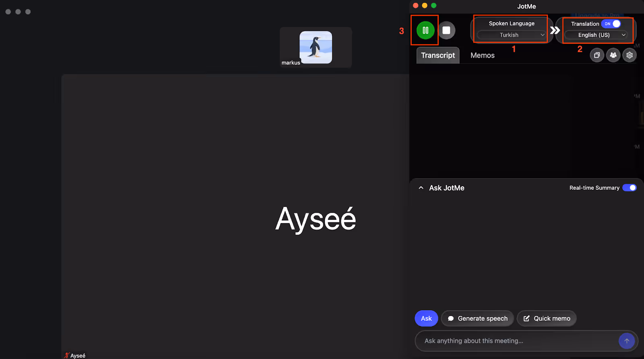This screenshot has width=644, height=359.
Task: Click the Ask button
Action: (x=426, y=318)
